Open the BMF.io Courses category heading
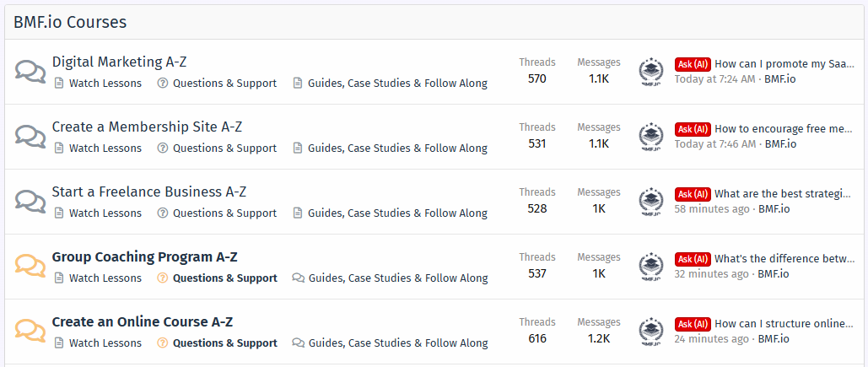This screenshot has width=868, height=367. [x=70, y=22]
